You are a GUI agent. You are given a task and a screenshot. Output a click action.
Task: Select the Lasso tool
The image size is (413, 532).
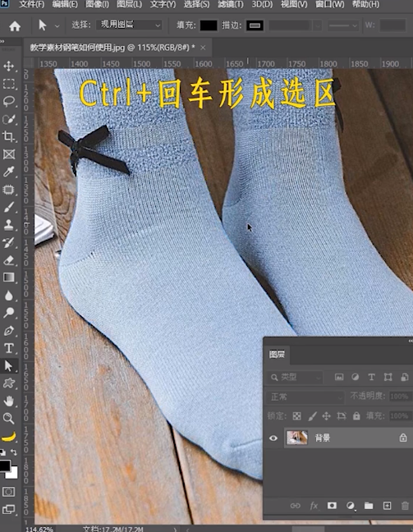coord(9,102)
